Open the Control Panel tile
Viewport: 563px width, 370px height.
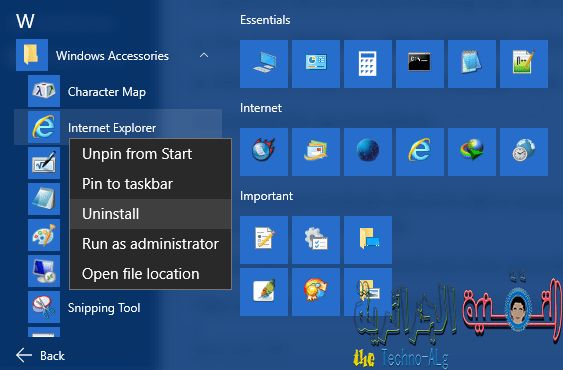[316, 64]
